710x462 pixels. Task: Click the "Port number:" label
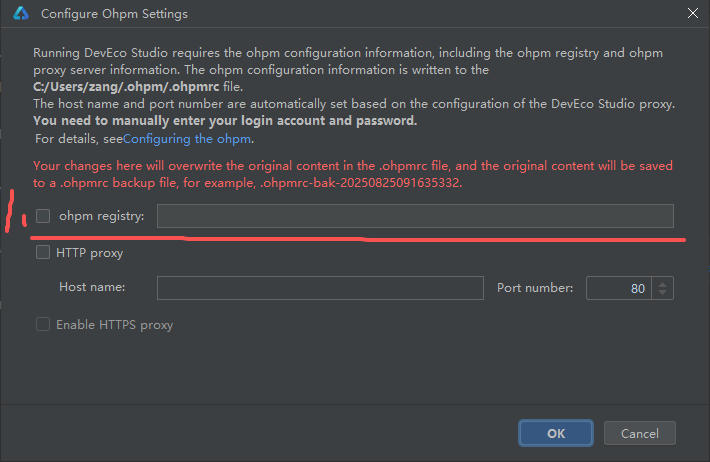(535, 288)
